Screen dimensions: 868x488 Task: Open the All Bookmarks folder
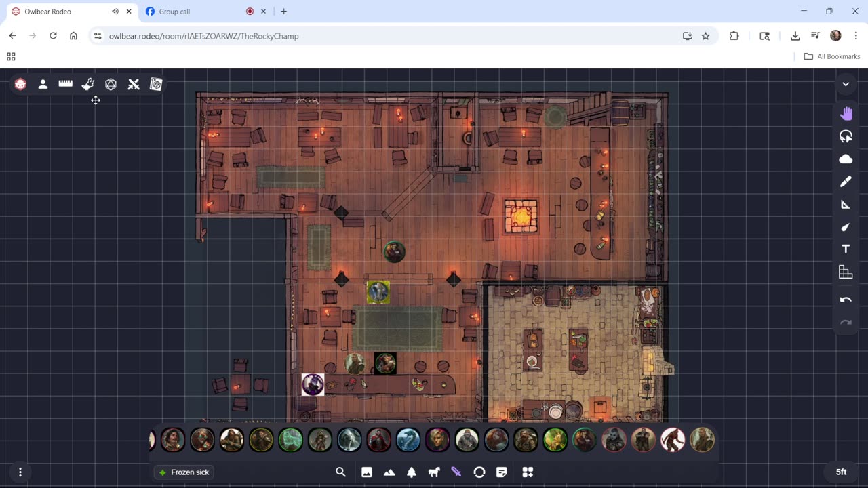(831, 56)
